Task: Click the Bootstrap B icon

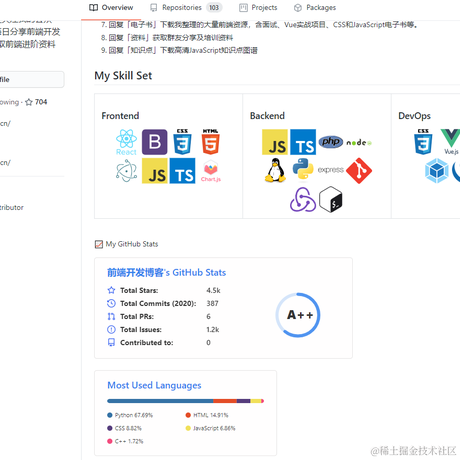Action: 154,142
